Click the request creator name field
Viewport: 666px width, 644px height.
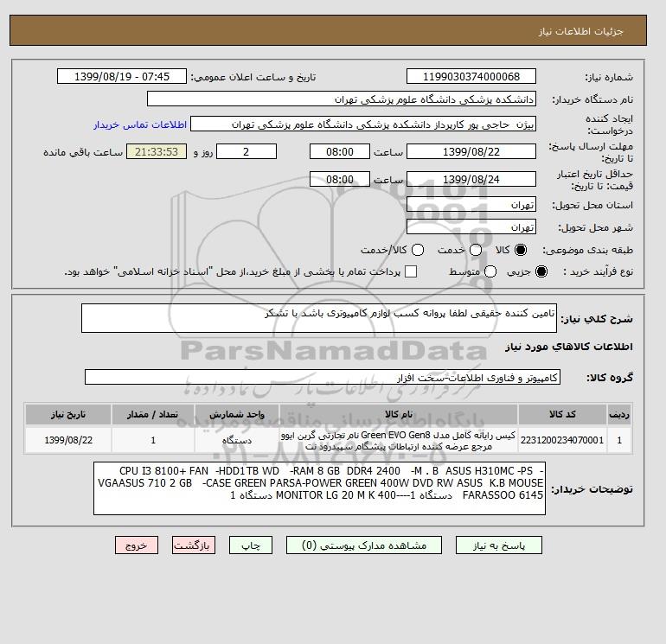coord(363,124)
